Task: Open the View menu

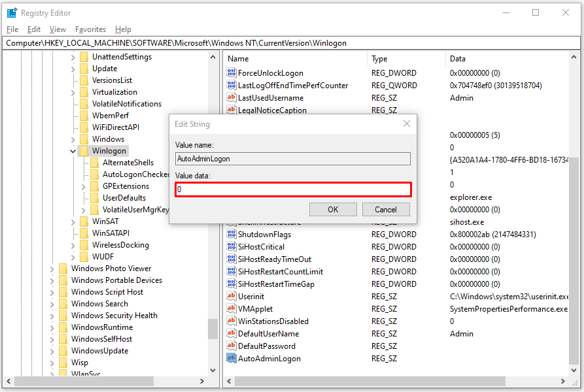Action: coord(58,29)
